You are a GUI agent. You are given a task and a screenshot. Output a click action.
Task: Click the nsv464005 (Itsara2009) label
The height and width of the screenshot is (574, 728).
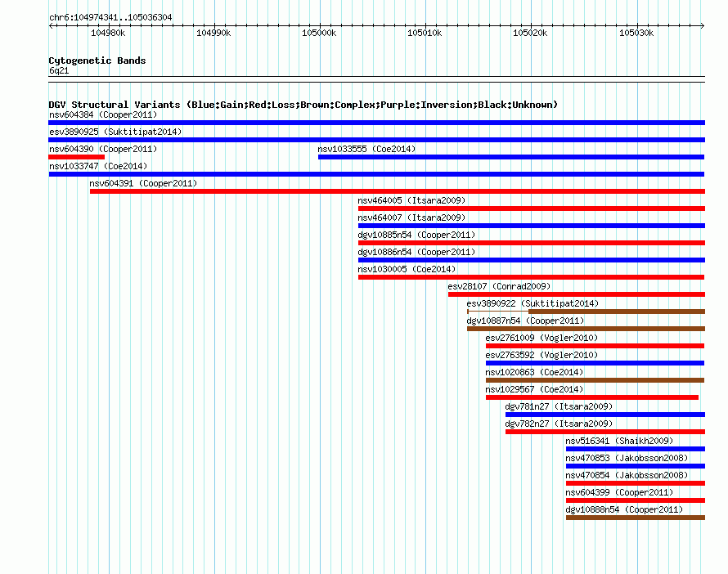pyautogui.click(x=411, y=200)
